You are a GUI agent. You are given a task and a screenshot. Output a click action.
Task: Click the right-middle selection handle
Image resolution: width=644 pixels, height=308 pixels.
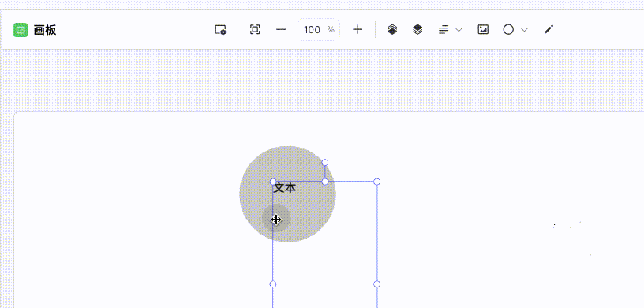pyautogui.click(x=376, y=284)
